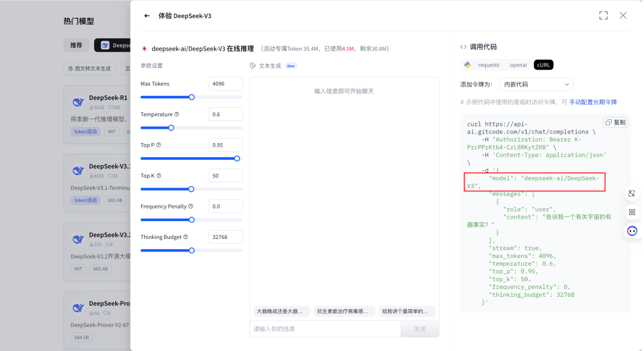The image size is (644, 351).
Task: Open the translate icon on right edge
Action: [631, 193]
